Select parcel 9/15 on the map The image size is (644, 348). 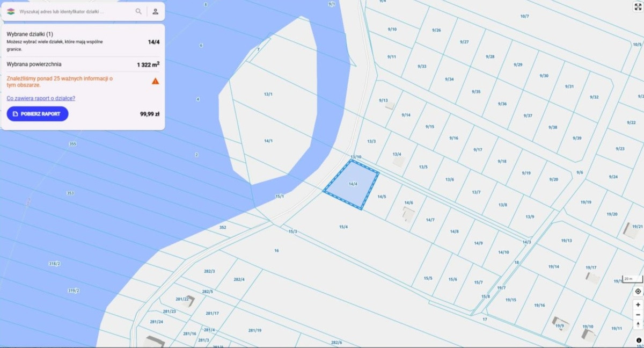430,127
